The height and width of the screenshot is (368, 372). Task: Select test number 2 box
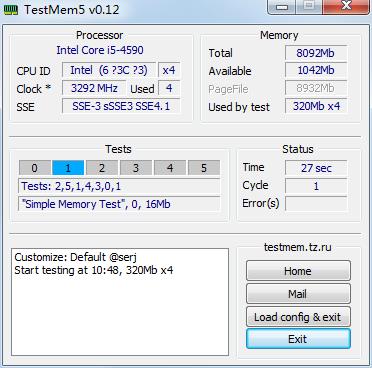[102, 168]
